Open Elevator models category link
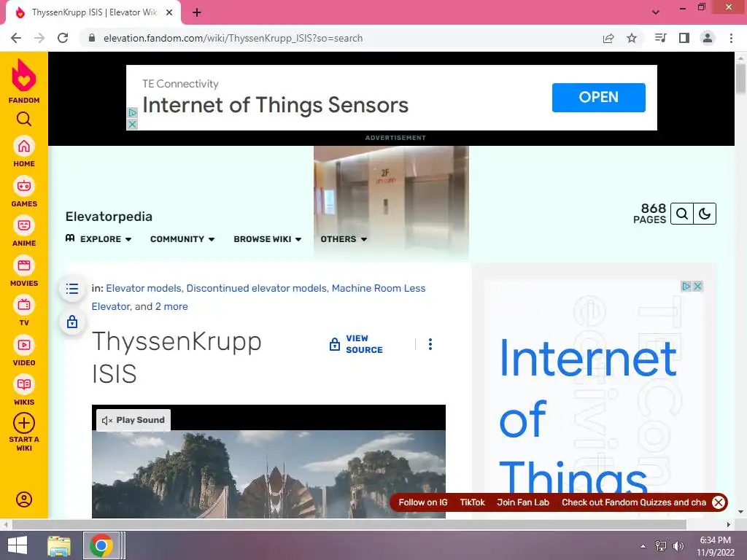 click(144, 288)
